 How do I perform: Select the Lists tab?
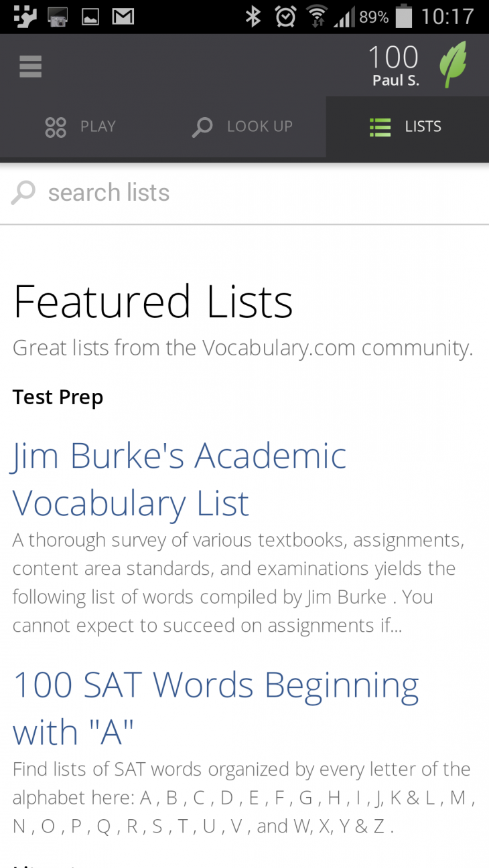pyautogui.click(x=407, y=126)
